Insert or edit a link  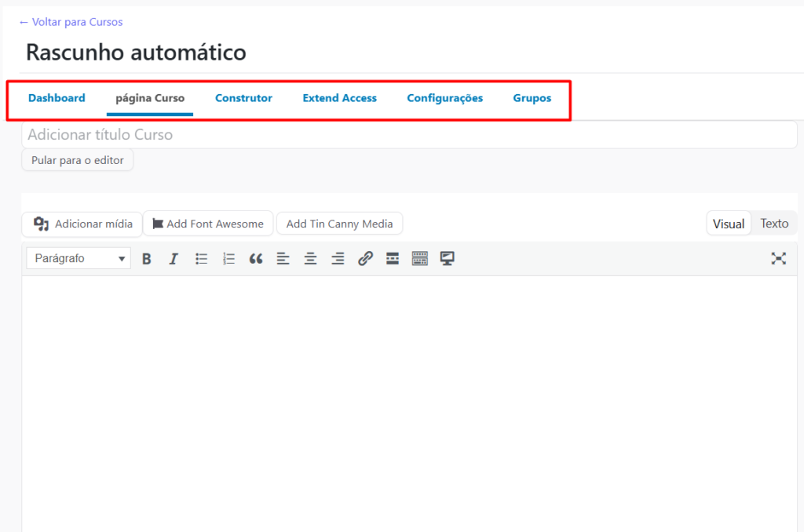(365, 259)
